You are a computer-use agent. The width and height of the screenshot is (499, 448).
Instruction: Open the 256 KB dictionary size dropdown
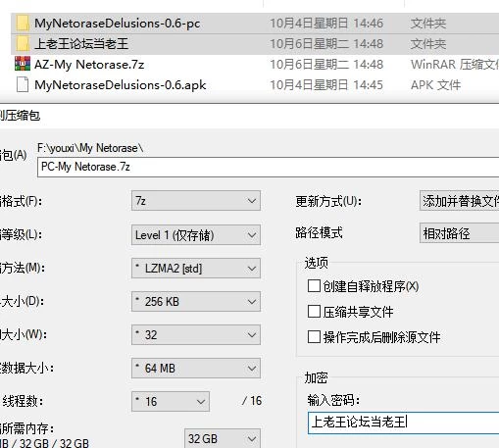196,301
